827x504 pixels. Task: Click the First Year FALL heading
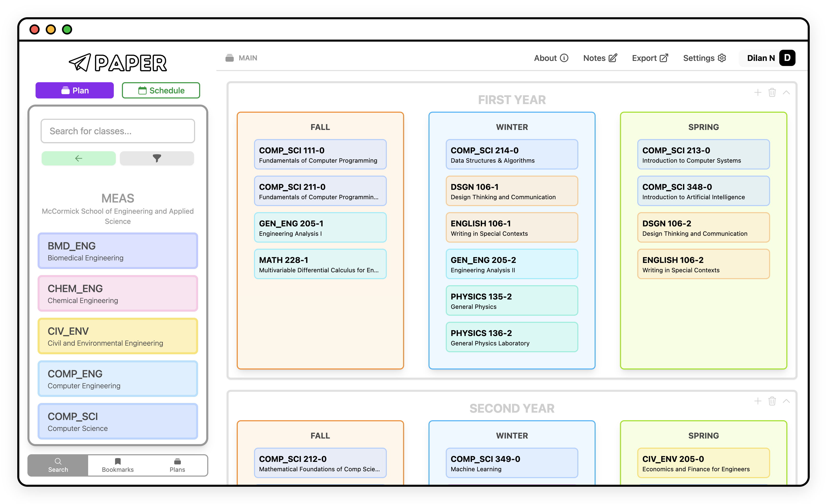[x=320, y=127]
